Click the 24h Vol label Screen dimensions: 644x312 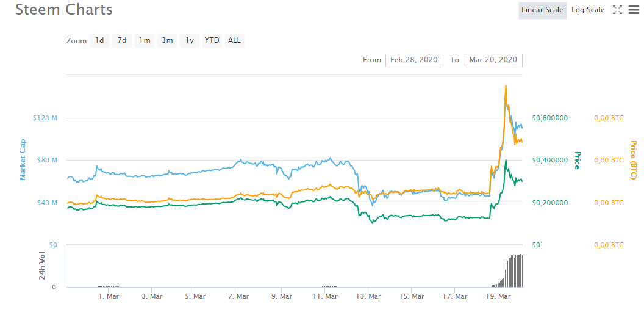[43, 266]
